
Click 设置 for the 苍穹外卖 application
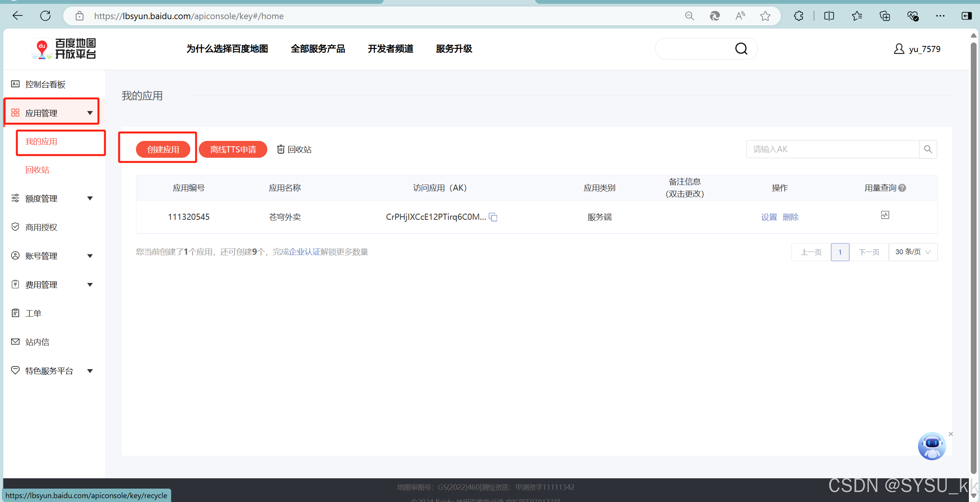[769, 217]
